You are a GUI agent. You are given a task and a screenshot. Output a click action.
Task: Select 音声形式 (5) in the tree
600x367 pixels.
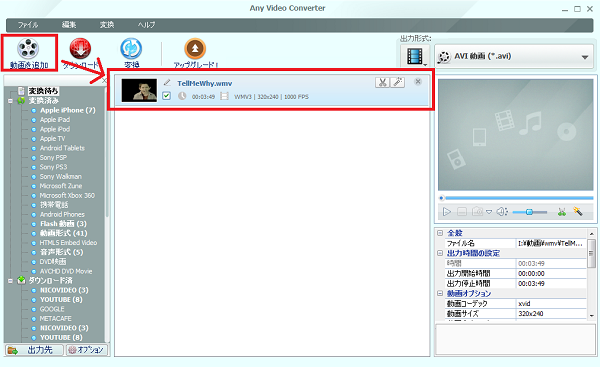62,252
